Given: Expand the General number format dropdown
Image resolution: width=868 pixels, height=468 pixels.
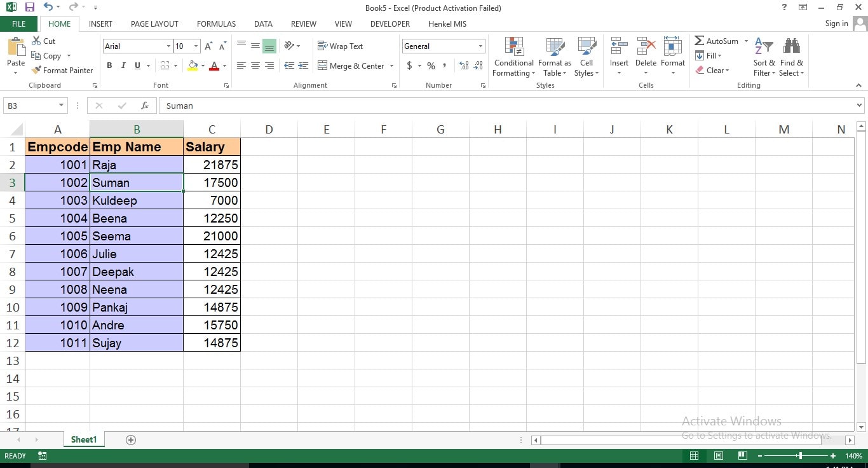Looking at the screenshot, I should pos(480,46).
